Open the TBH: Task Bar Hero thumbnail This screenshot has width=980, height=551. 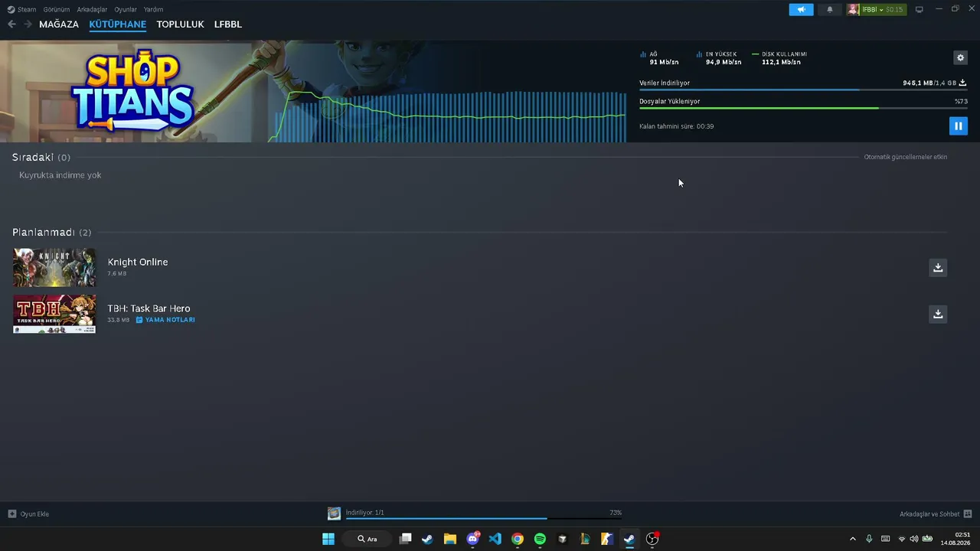[x=54, y=314]
